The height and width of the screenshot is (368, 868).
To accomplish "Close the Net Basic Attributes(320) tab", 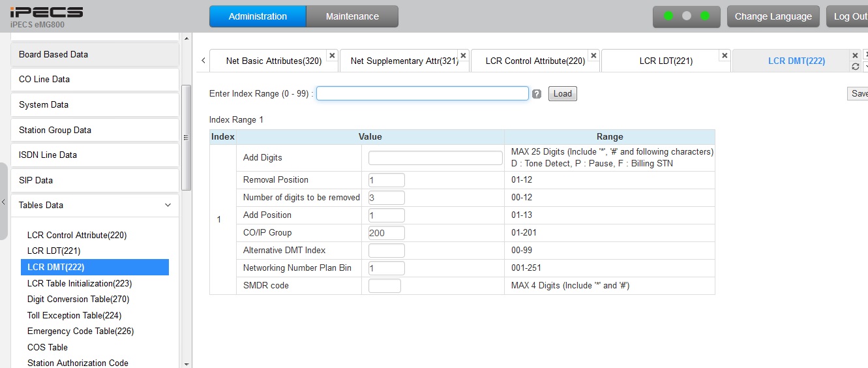I will (x=332, y=56).
